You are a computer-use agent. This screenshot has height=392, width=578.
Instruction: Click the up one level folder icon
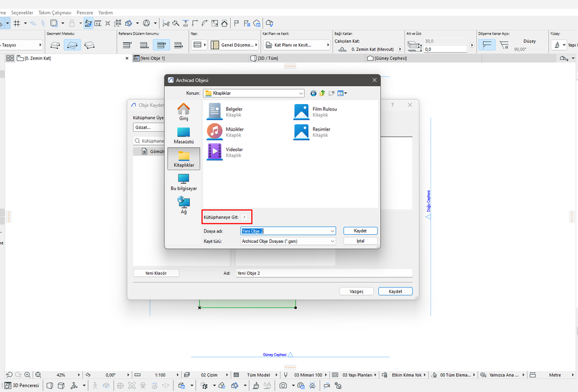click(322, 93)
